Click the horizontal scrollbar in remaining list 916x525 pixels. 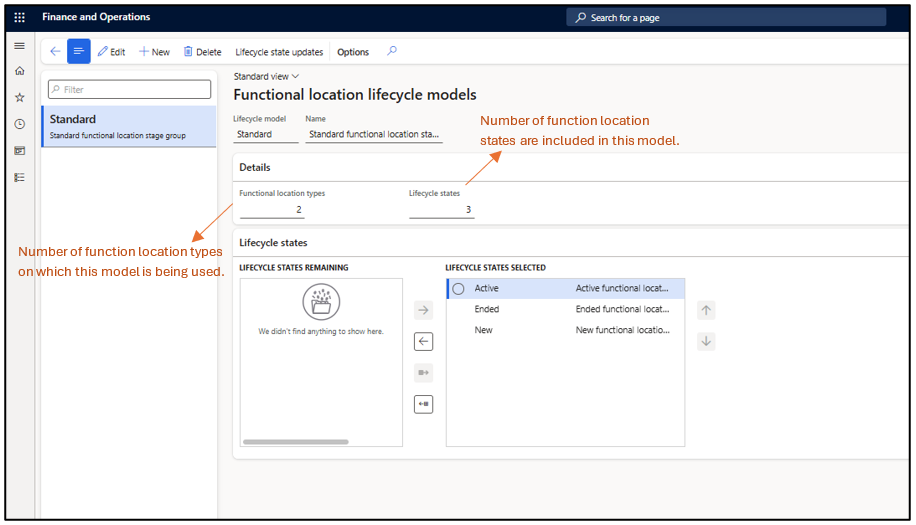pos(296,442)
